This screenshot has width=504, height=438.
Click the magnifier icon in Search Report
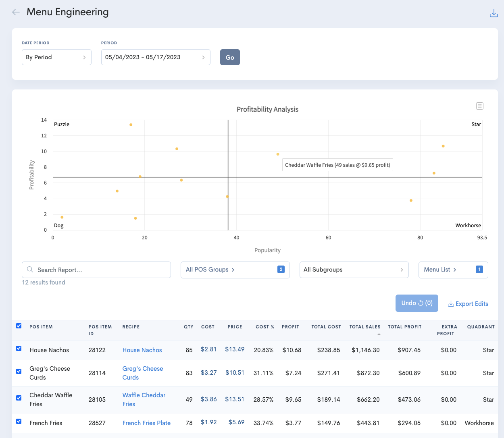tap(30, 269)
